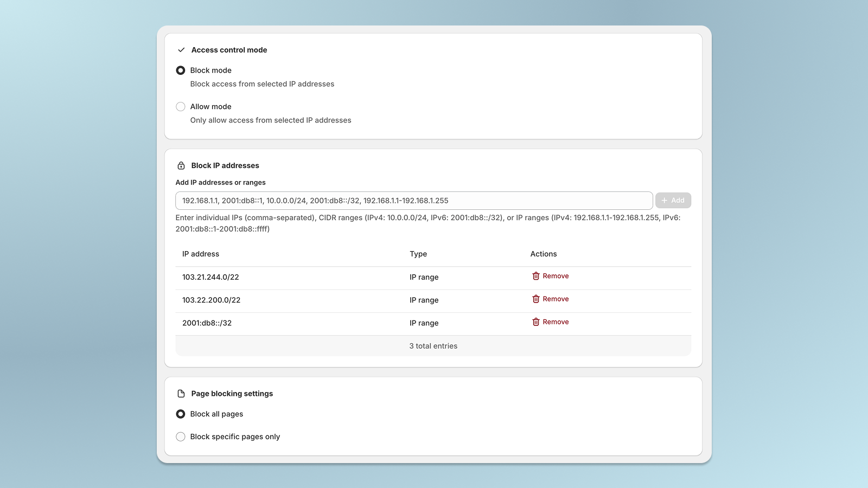Click the Add IP addresses input field

[414, 201]
